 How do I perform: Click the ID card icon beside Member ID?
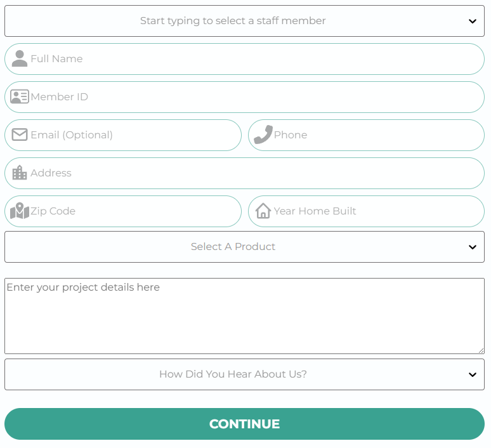[20, 96]
